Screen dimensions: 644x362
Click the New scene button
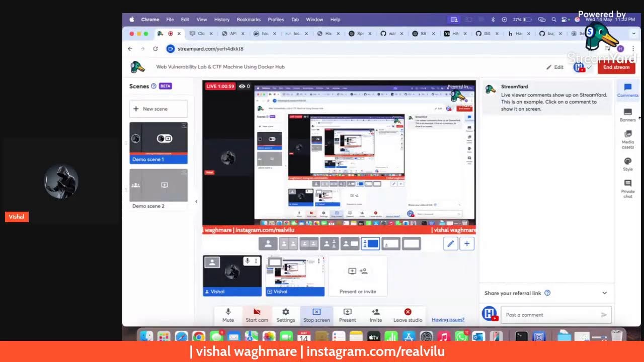158,109
